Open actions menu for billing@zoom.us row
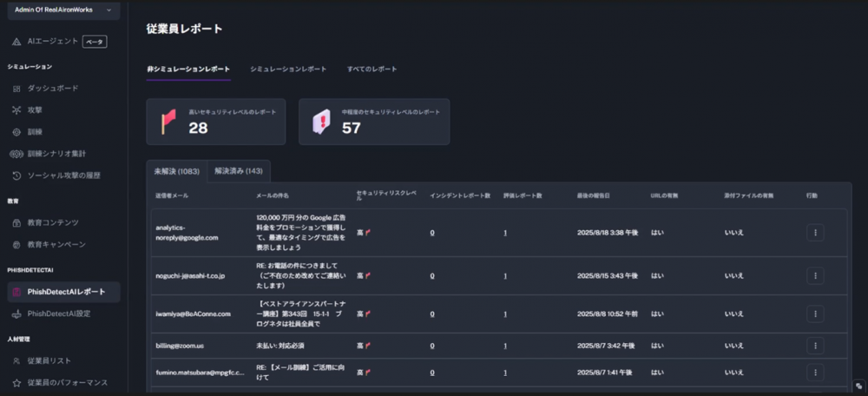The image size is (868, 396). [815, 346]
